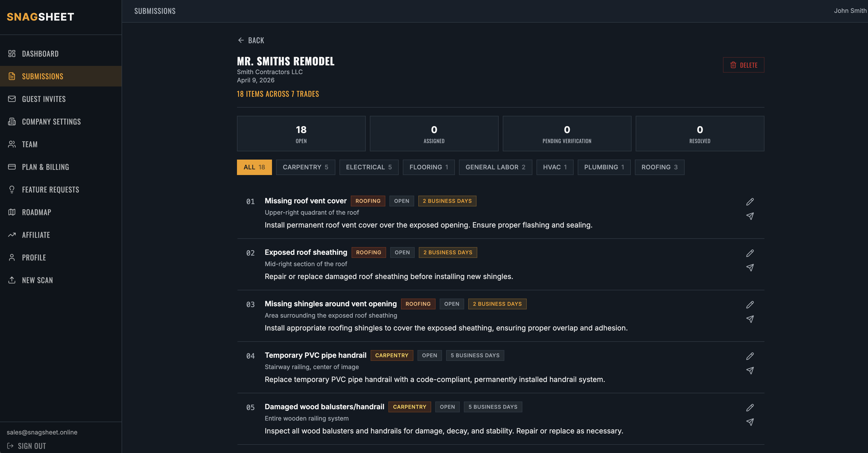The height and width of the screenshot is (453, 868).
Task: Click the Company Settings building icon
Action: click(12, 121)
